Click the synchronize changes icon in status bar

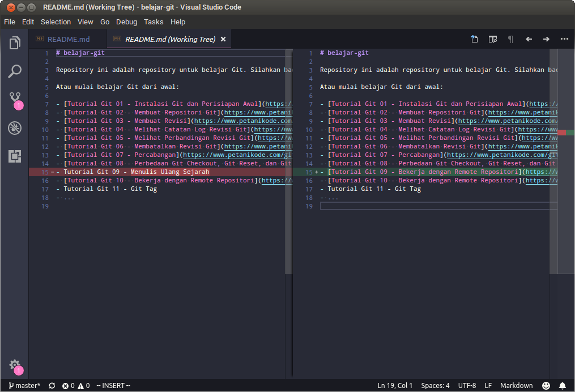click(x=52, y=386)
